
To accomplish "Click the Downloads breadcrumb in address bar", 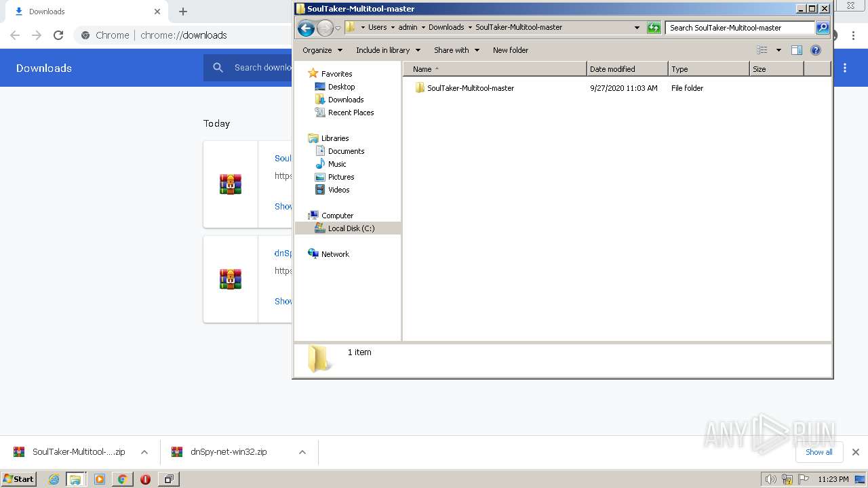I will coord(446,28).
